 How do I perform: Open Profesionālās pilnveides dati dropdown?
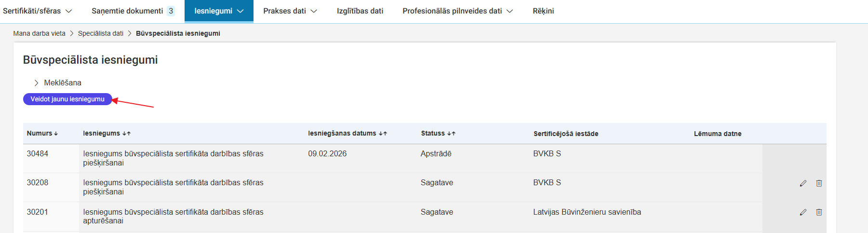point(457,11)
